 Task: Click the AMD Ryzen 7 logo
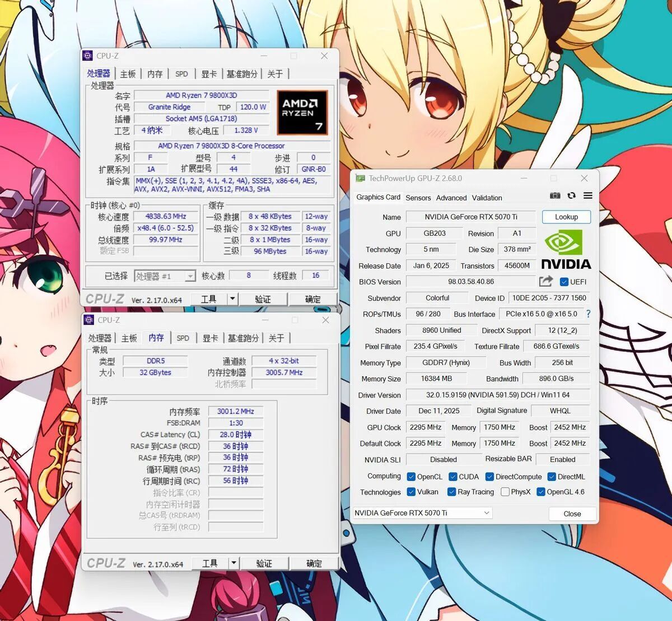[302, 113]
